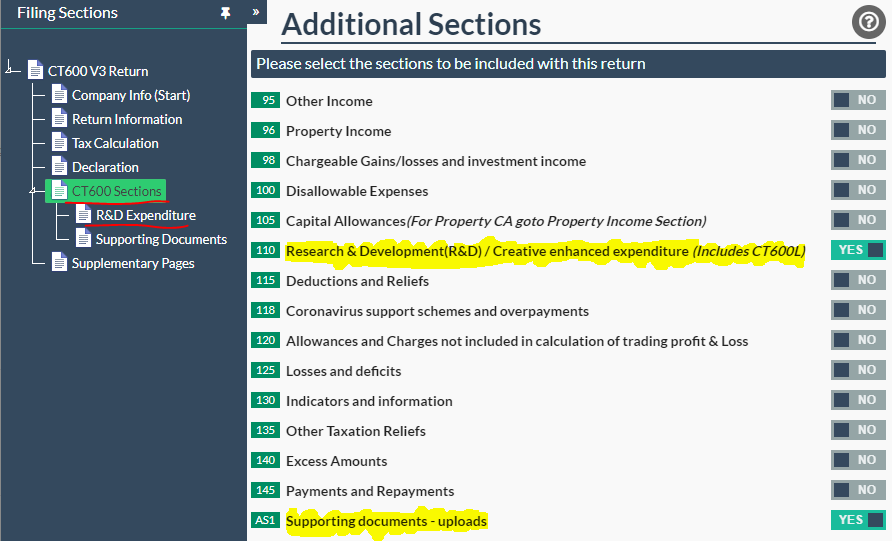Open R&D Expenditure in the tree
This screenshot has height=541, width=892.
pos(145,215)
